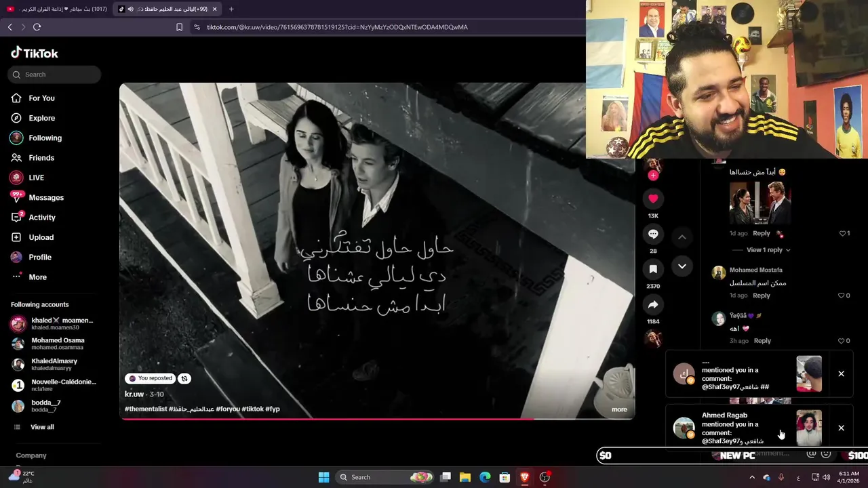Viewport: 868px width, 488px height.
Task: Open File Explorer on taskbar
Action: (465, 477)
